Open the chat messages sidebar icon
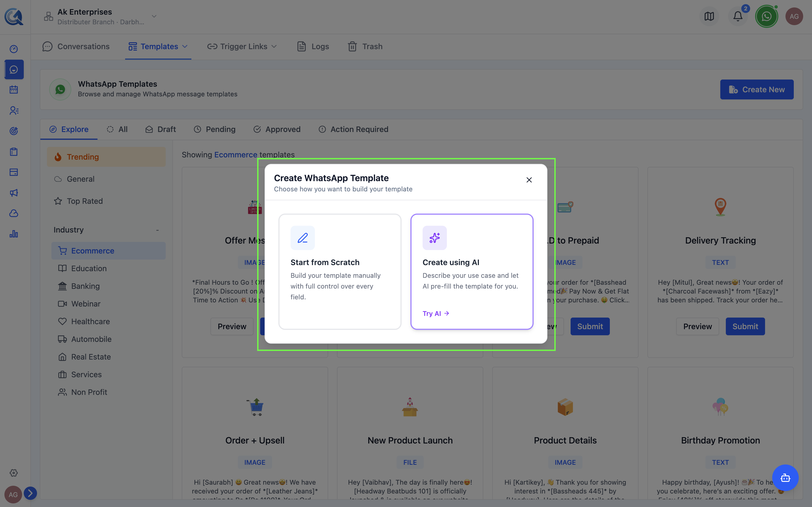Screen dimensions: 812x507 click(14, 69)
